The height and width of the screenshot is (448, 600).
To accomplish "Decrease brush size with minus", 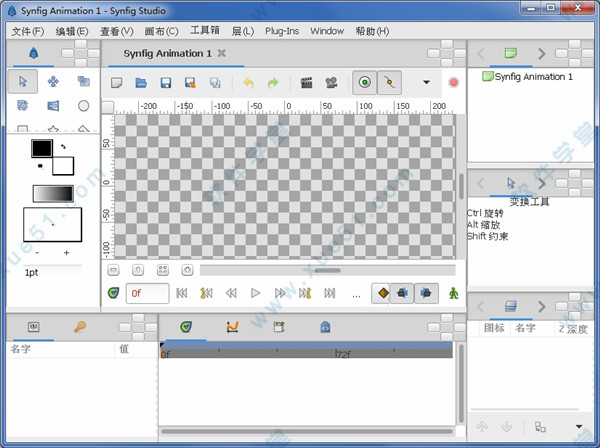I will (x=37, y=253).
